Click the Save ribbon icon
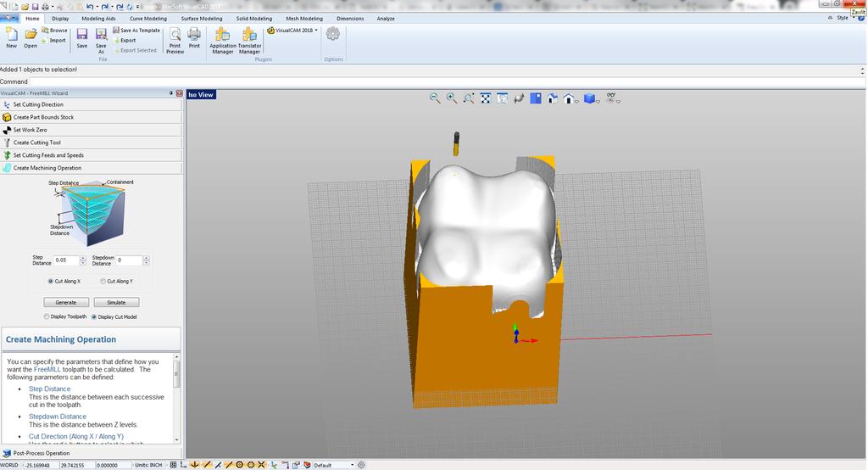Screen dimensions: 868x470 (82, 37)
